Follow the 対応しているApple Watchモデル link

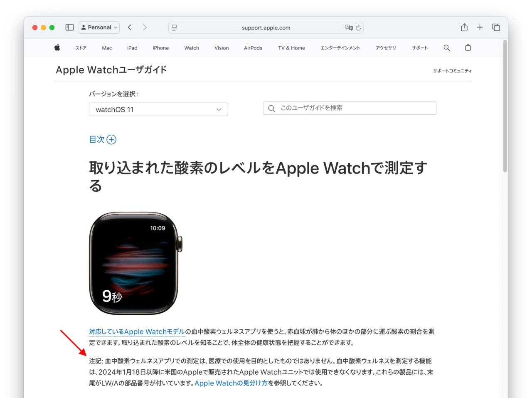(137, 331)
